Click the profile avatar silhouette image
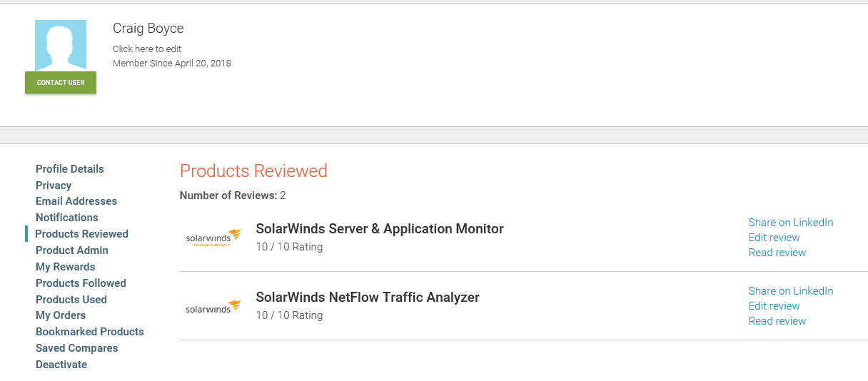This screenshot has height=381, width=868. [61, 46]
